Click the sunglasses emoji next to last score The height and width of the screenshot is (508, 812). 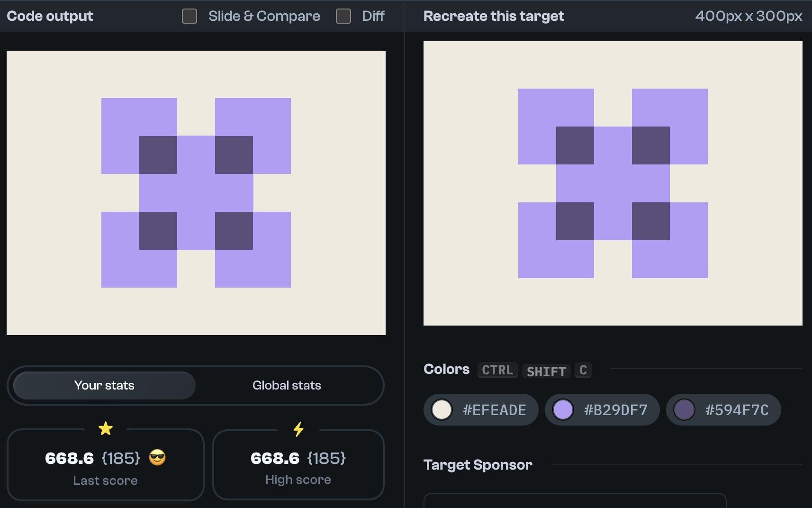tap(157, 458)
